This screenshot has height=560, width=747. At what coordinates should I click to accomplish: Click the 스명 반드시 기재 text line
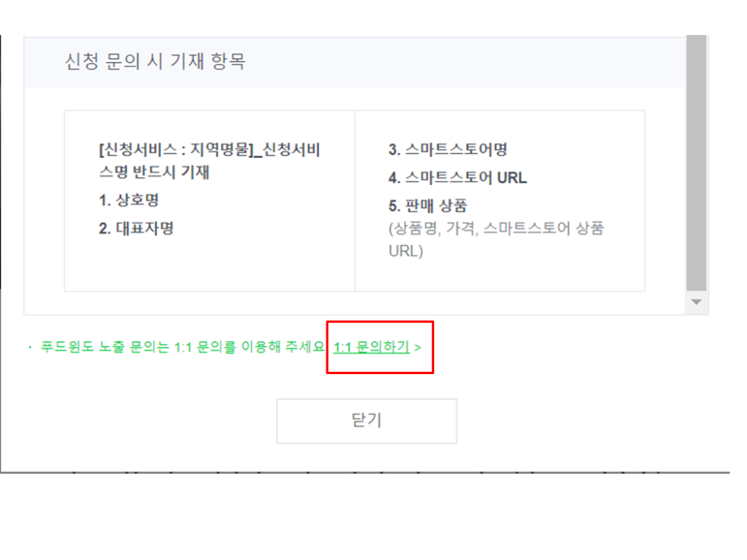tap(154, 172)
